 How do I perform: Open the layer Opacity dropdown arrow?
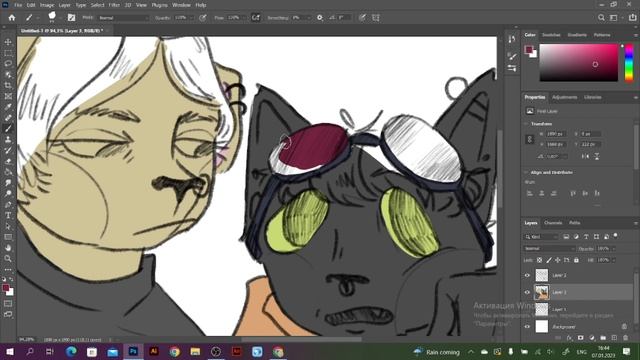613,248
